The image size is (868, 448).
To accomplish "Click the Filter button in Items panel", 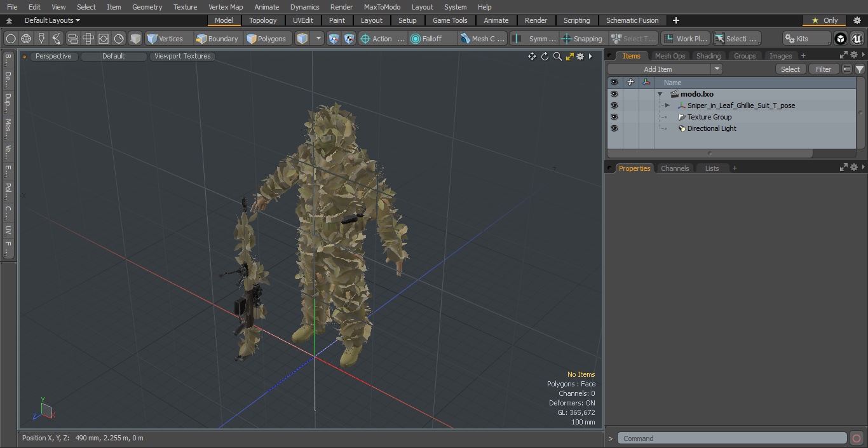I will point(824,69).
